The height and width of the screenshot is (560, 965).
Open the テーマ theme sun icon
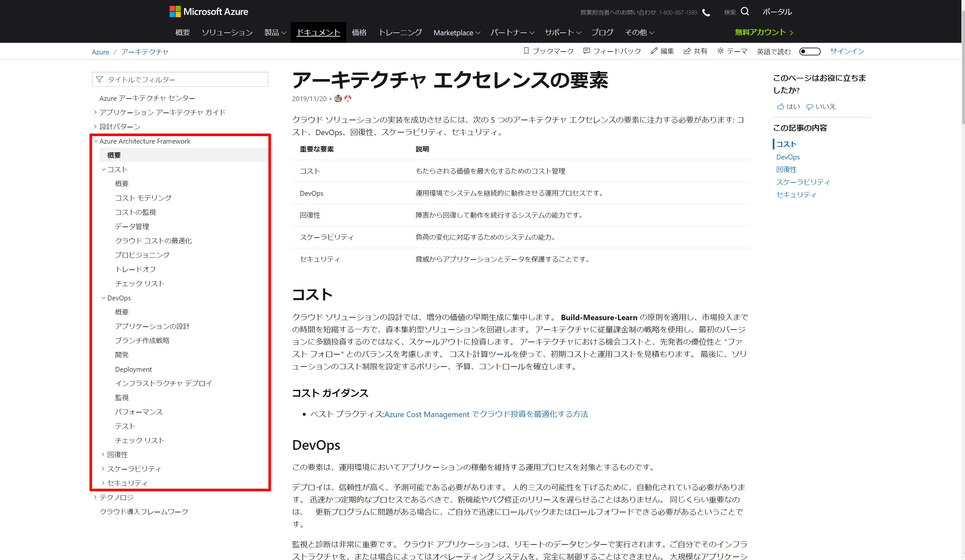pyautogui.click(x=720, y=51)
